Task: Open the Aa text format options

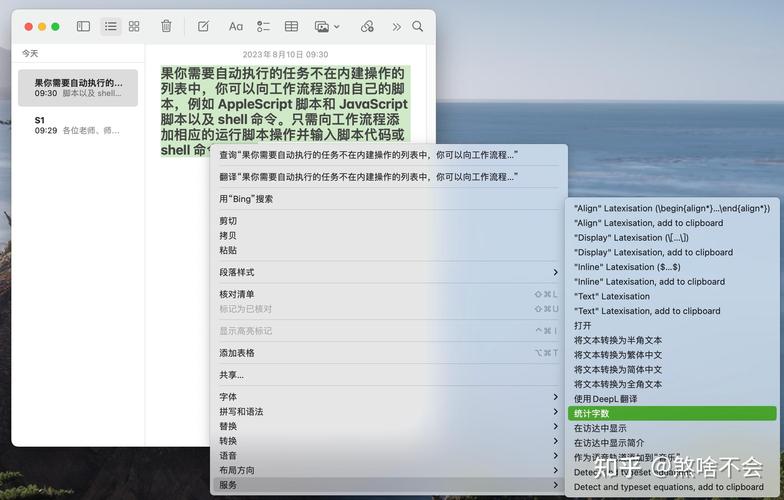Action: click(236, 26)
